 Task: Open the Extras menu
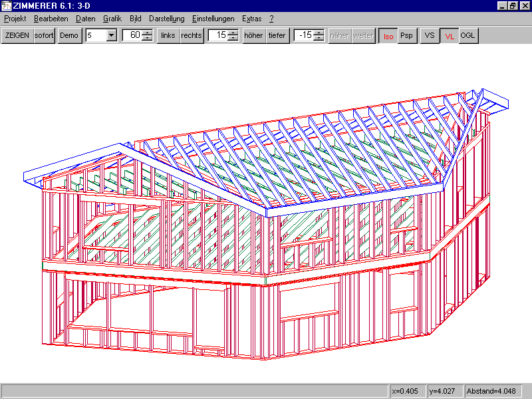[x=252, y=19]
